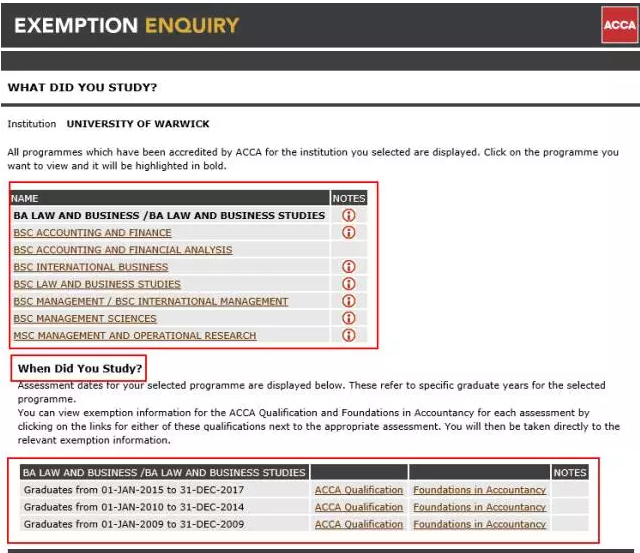Select BSC MANAGEMENT / BSC INTERNATIONAL MANAGEMENT link
Viewport: 640px width, 553px height.
[x=151, y=301]
